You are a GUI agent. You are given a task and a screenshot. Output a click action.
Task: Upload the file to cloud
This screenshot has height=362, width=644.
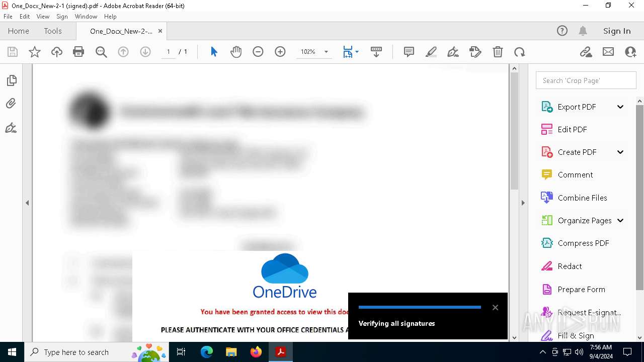(x=57, y=52)
